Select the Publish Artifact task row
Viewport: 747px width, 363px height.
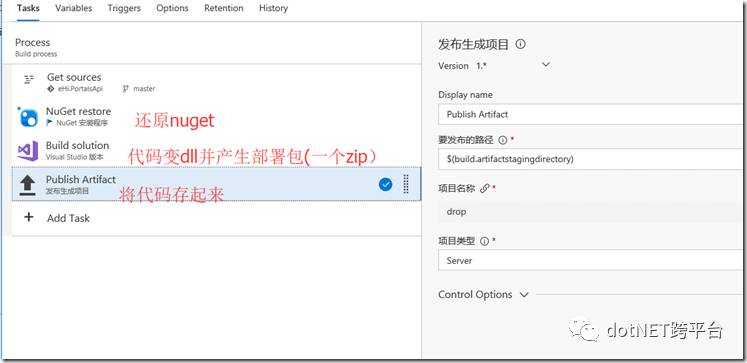click(x=216, y=184)
